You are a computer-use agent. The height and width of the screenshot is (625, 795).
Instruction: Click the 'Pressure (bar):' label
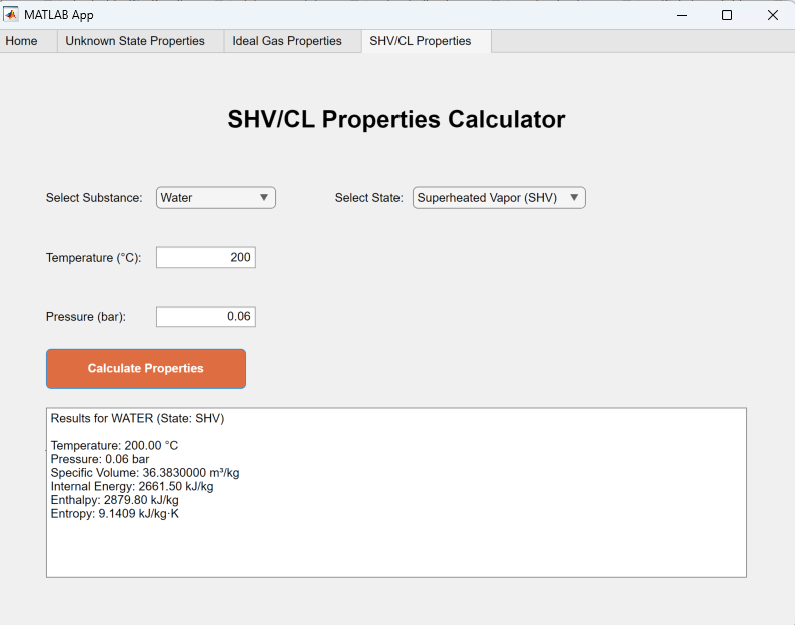[86, 317]
